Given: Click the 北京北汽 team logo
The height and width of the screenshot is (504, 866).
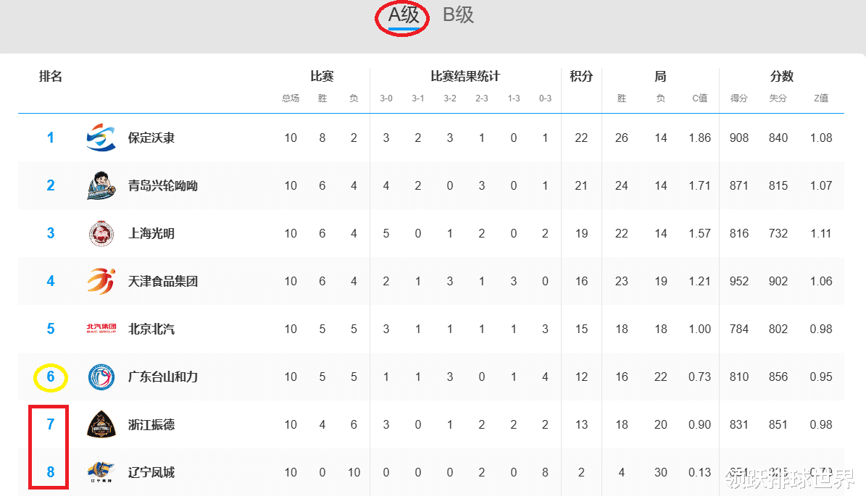Looking at the screenshot, I should click(x=101, y=329).
